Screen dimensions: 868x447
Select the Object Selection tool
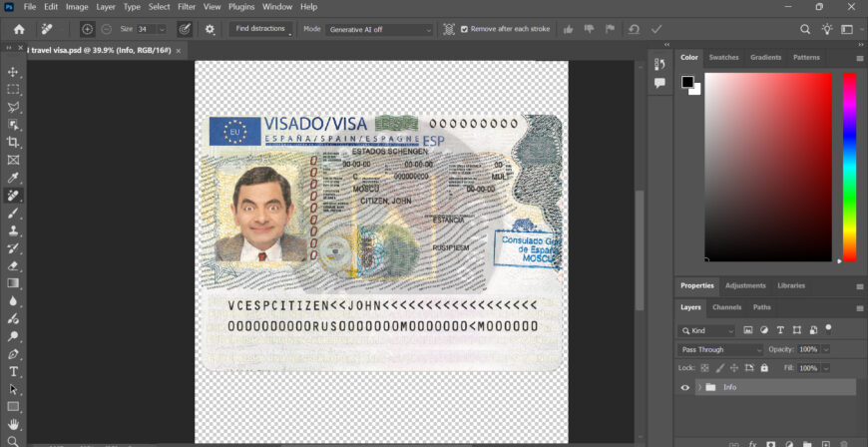click(x=13, y=125)
